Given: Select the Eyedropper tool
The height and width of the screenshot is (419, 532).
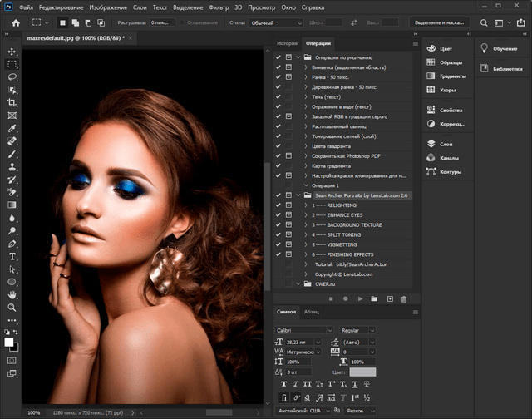Looking at the screenshot, I should coord(12,128).
